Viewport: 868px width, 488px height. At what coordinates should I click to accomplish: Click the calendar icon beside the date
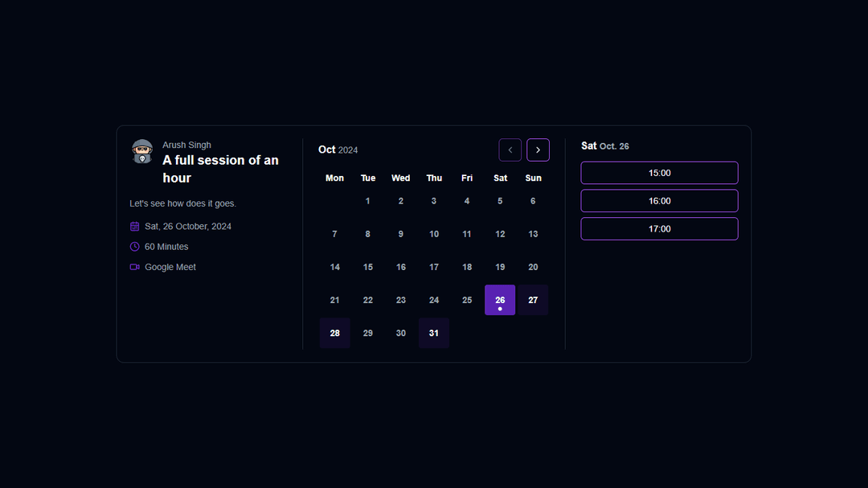coord(135,227)
